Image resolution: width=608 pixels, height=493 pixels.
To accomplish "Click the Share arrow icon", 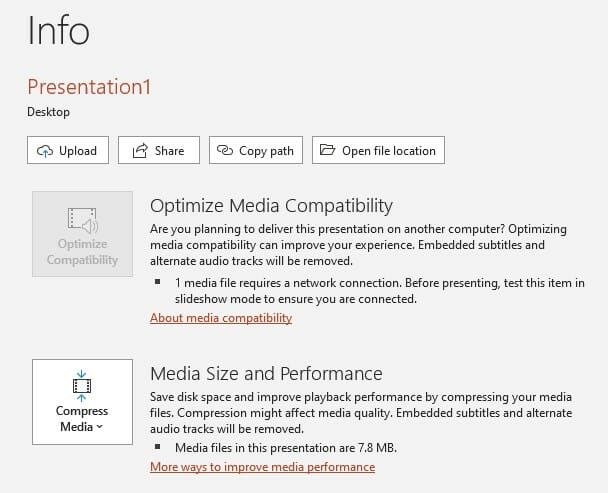I will (137, 151).
